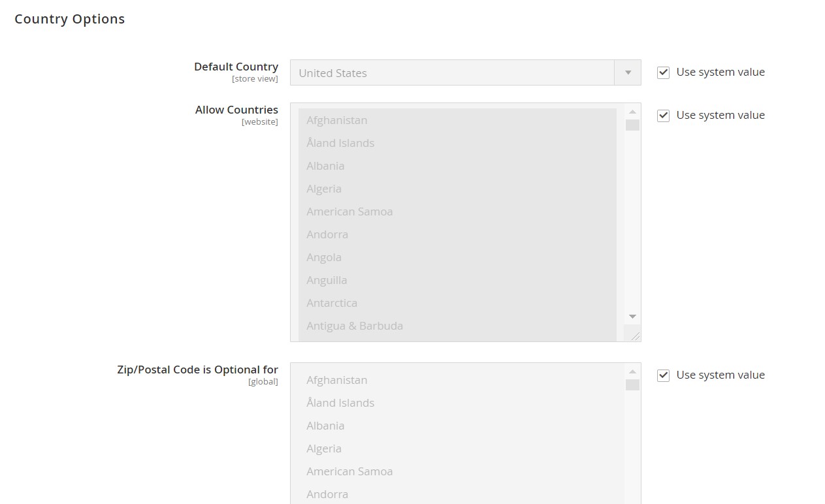Select Albania in Zip/Postal Code optional list
Image resolution: width=825 pixels, height=504 pixels.
(x=325, y=426)
